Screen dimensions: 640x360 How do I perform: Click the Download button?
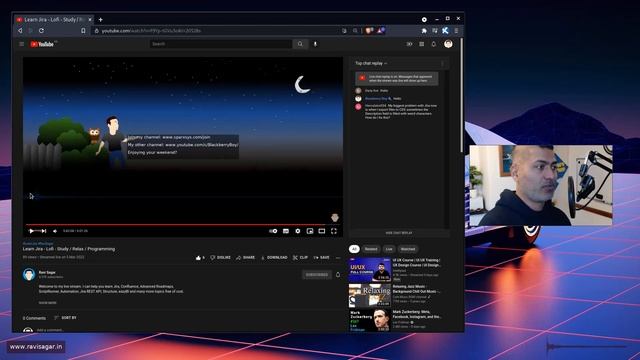[x=274, y=258]
